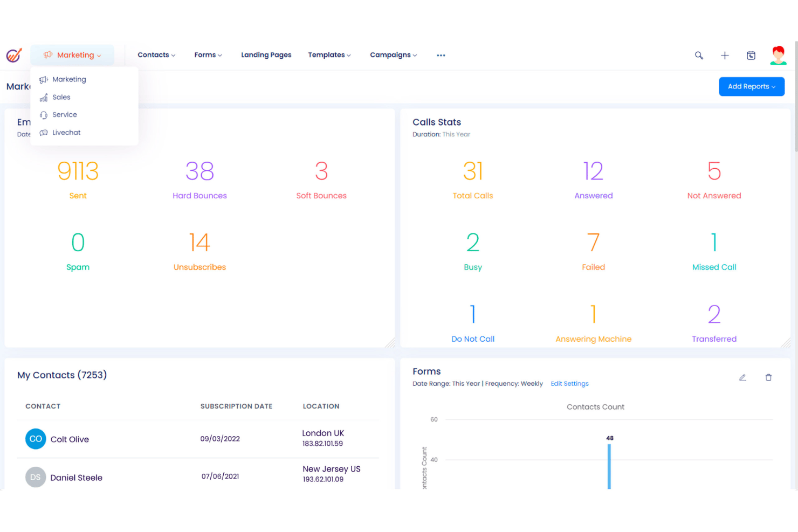The width and height of the screenshot is (798, 532).
Task: Click the 31 Total Calls stat
Action: 473,180
